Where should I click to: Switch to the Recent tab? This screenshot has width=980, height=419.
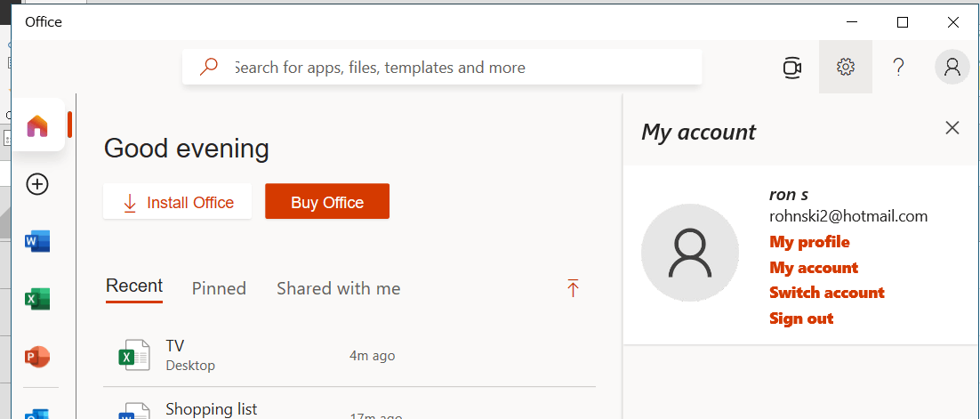tap(134, 286)
